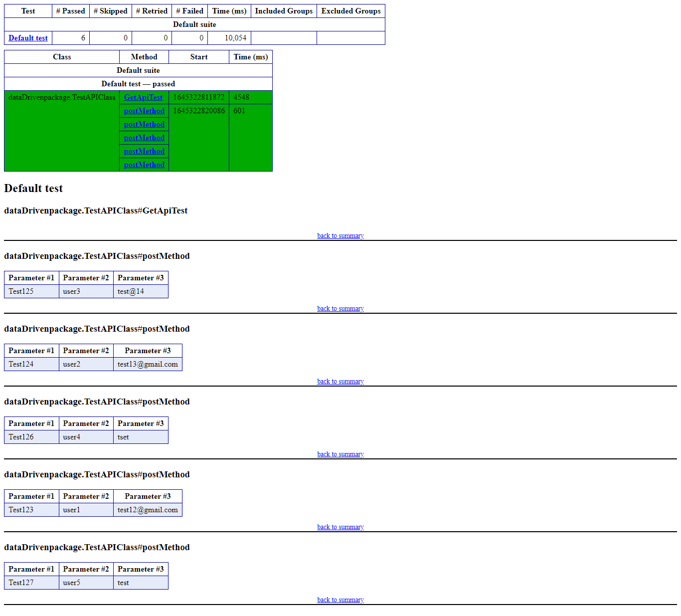The height and width of the screenshot is (616, 681).
Task: Click 'Parameter #3' header above test12@gmail.com
Action: [x=148, y=496]
